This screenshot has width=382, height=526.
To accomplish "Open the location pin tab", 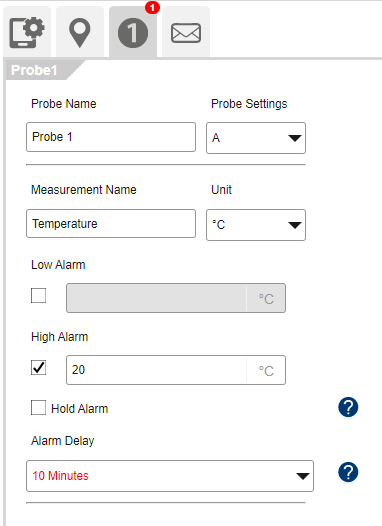I will pos(80,33).
